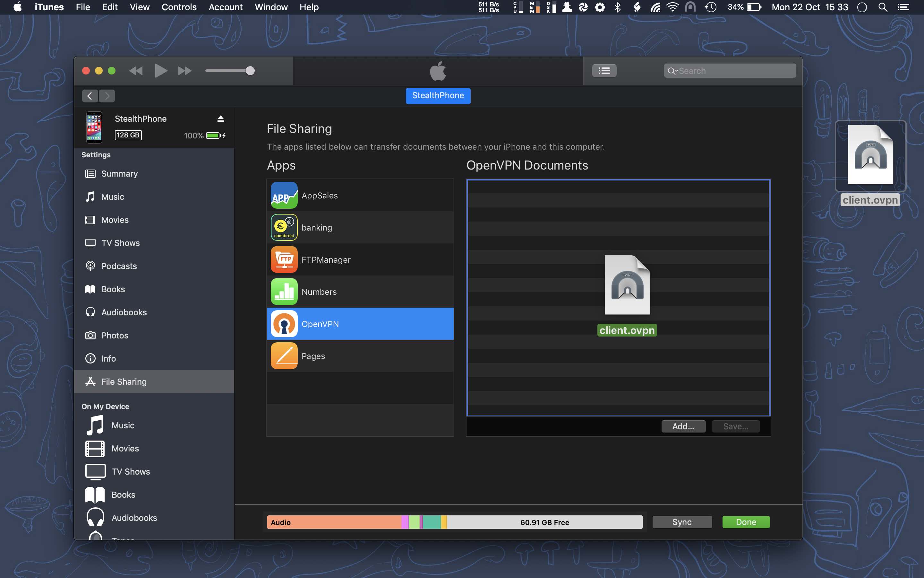The width and height of the screenshot is (924, 578).
Task: Open Notification Center list icon
Action: pyautogui.click(x=903, y=7)
